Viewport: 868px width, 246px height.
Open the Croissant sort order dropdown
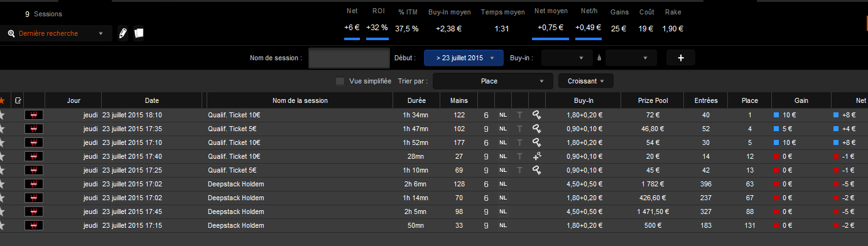point(586,81)
